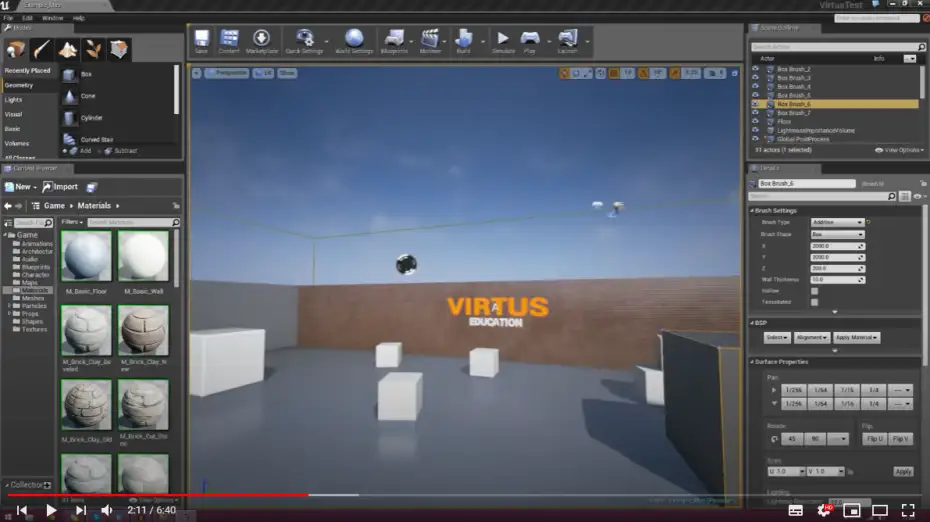The width and height of the screenshot is (930, 522).
Task: Click the Build toolbar icon
Action: coord(463,41)
